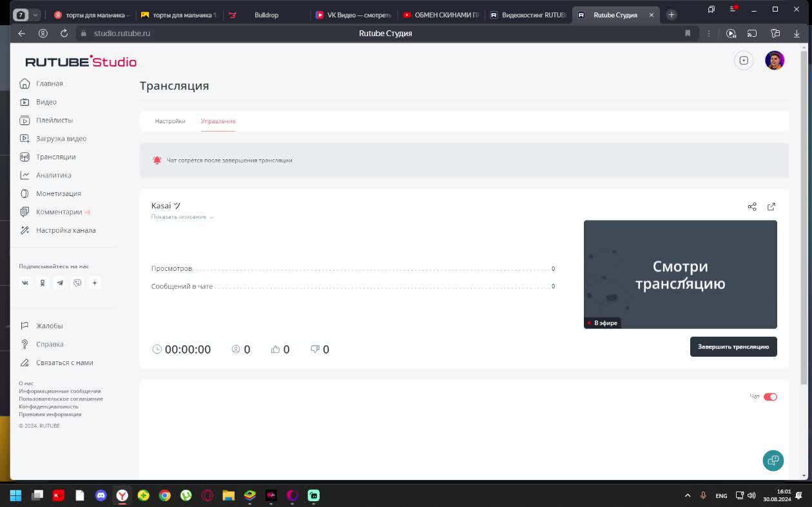Click the Yandex home icon in toolbar
The width and height of the screenshot is (812, 507).
(43, 33)
